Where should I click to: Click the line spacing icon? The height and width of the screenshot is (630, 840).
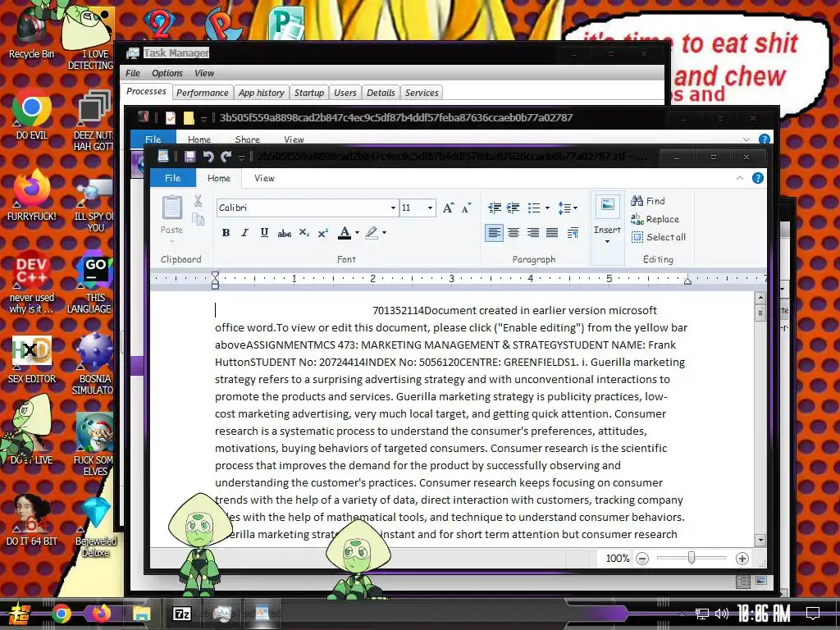(564, 208)
